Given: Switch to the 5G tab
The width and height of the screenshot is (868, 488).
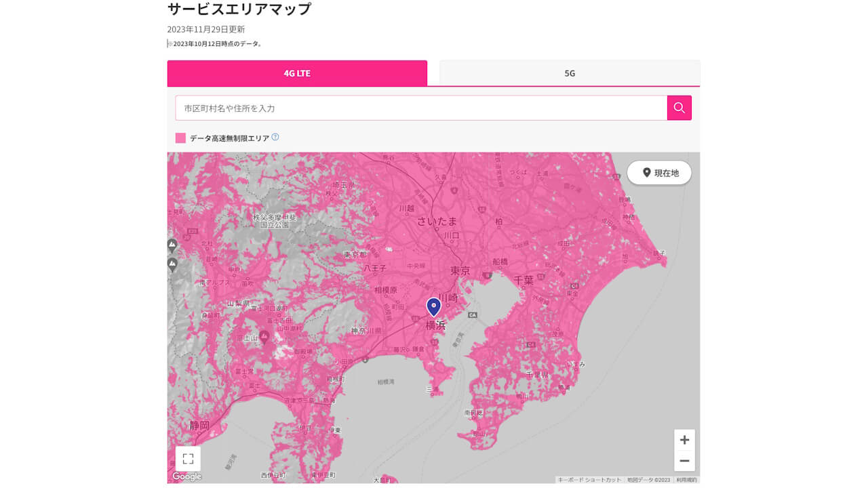Looking at the screenshot, I should (x=570, y=73).
